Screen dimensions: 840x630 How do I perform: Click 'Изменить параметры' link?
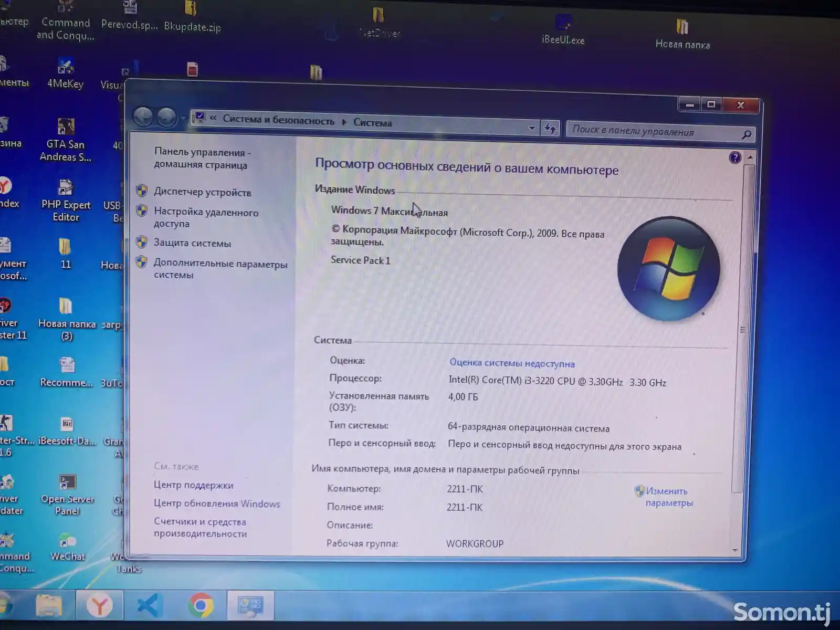(x=668, y=497)
